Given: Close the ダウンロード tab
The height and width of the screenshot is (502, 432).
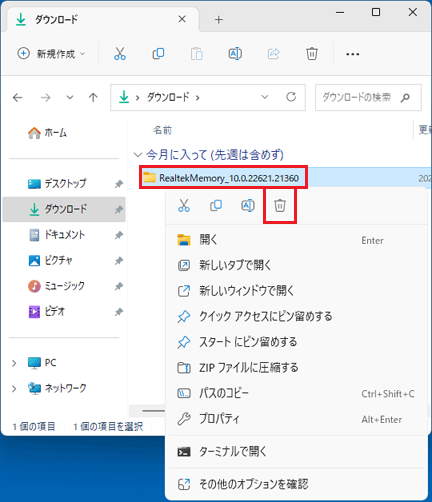Looking at the screenshot, I should 182,19.
